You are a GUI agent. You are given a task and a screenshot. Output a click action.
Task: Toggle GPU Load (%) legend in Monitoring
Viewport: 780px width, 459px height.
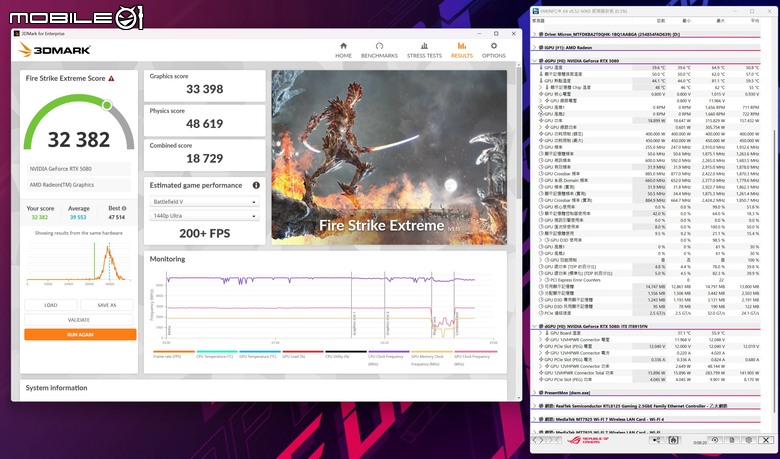302,354
